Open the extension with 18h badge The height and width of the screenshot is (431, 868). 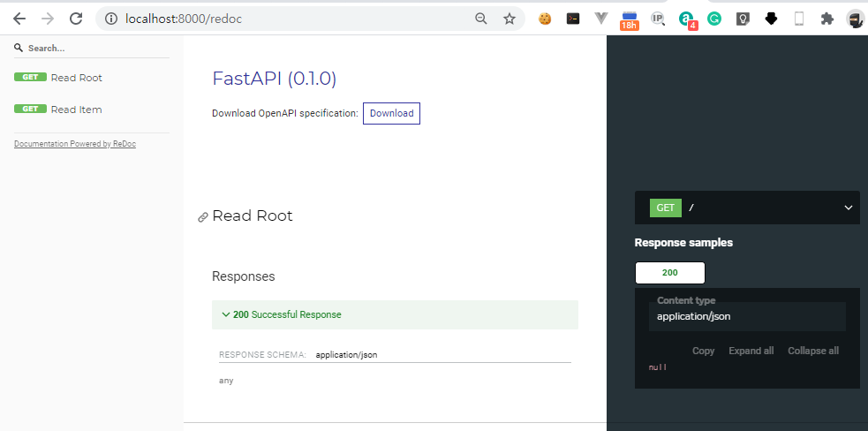[630, 20]
